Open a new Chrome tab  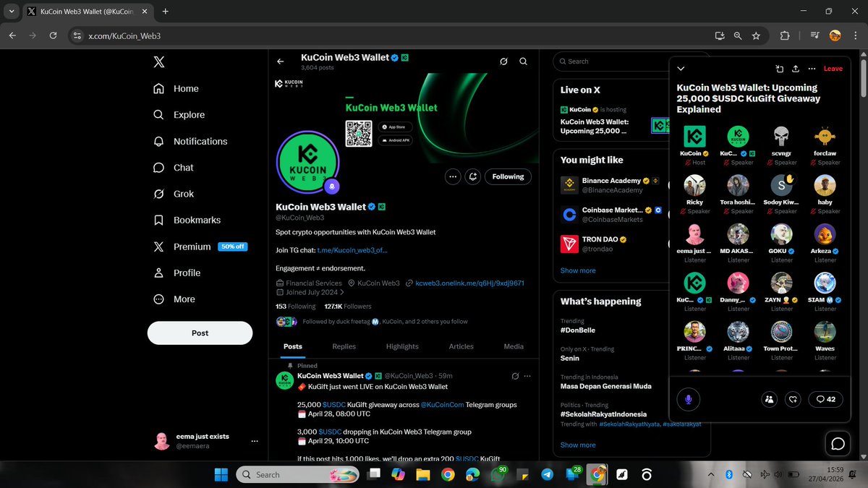(x=166, y=12)
